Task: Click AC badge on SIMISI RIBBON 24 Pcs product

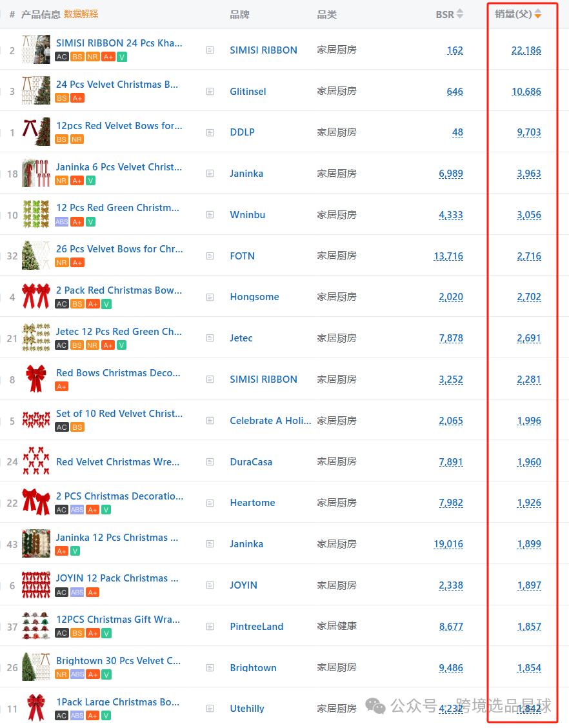Action: (x=62, y=57)
